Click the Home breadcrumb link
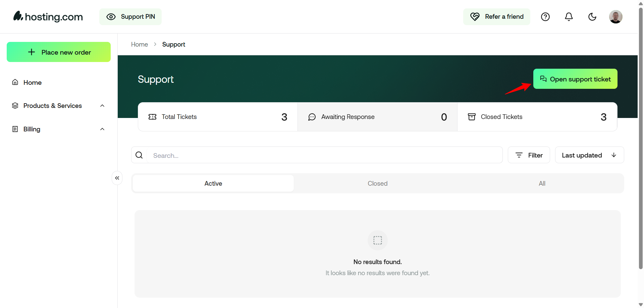This screenshot has width=644, height=308. coord(140,44)
